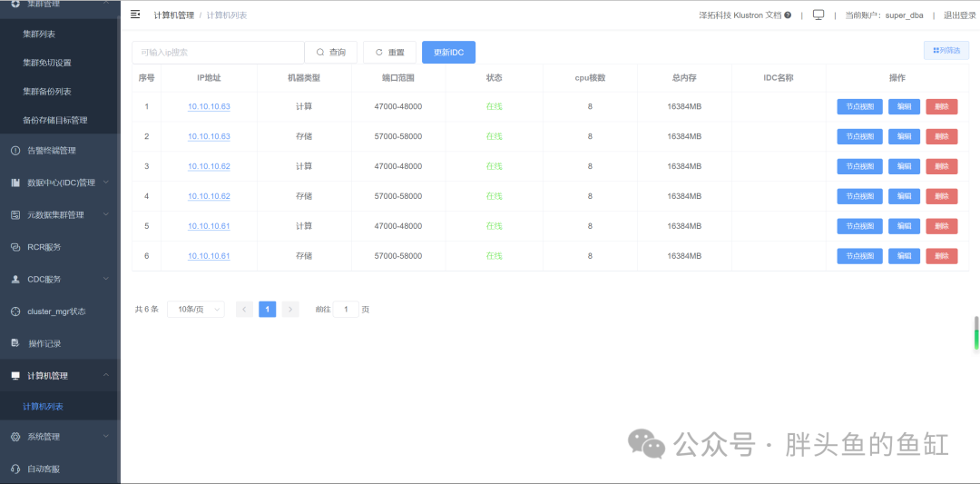Image resolution: width=980 pixels, height=484 pixels.
Task: Click 删除 for row 3
Action: click(x=941, y=166)
